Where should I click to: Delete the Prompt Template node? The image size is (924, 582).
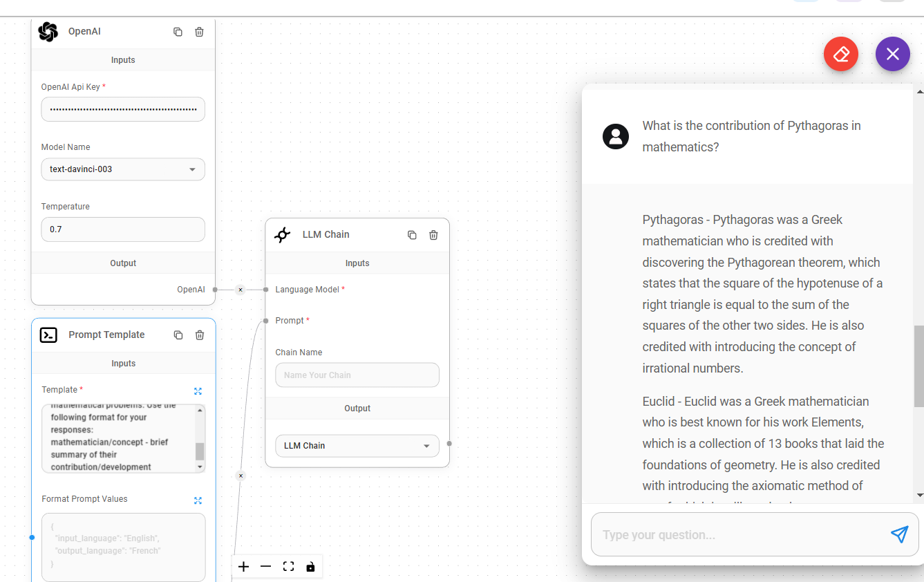click(x=199, y=335)
